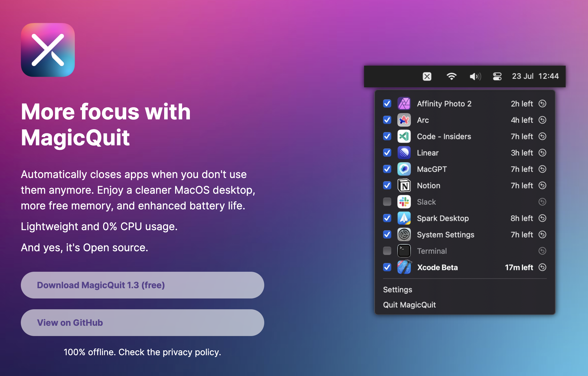Reset timer icon for Linear

[x=542, y=153]
